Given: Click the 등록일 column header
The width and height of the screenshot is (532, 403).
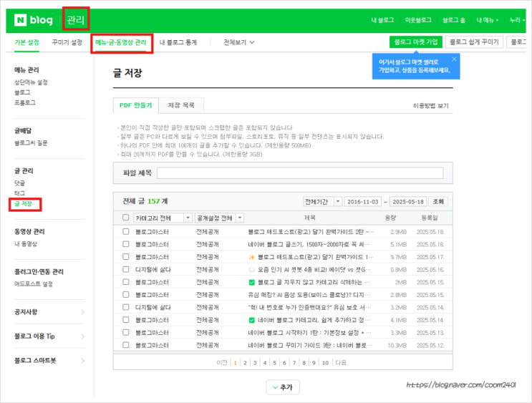Looking at the screenshot, I should click(429, 218).
